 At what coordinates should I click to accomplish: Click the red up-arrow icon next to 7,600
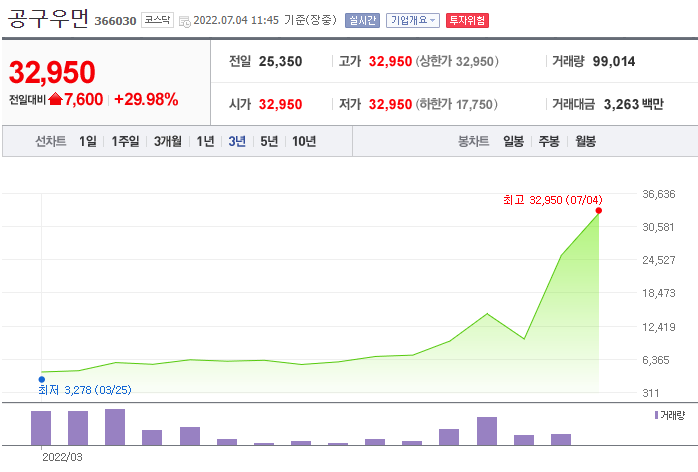(55, 99)
